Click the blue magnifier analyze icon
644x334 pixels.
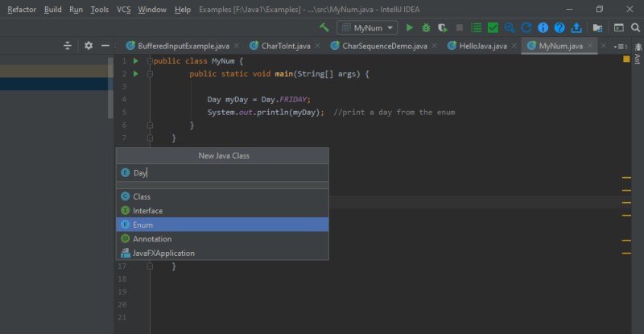tap(510, 27)
